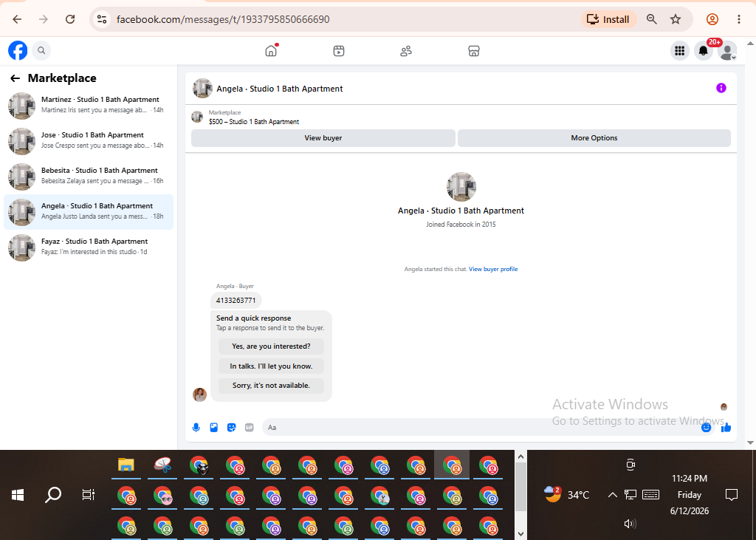Click the back arrow beside Marketplace
This screenshot has height=540, width=756.
pyautogui.click(x=16, y=78)
